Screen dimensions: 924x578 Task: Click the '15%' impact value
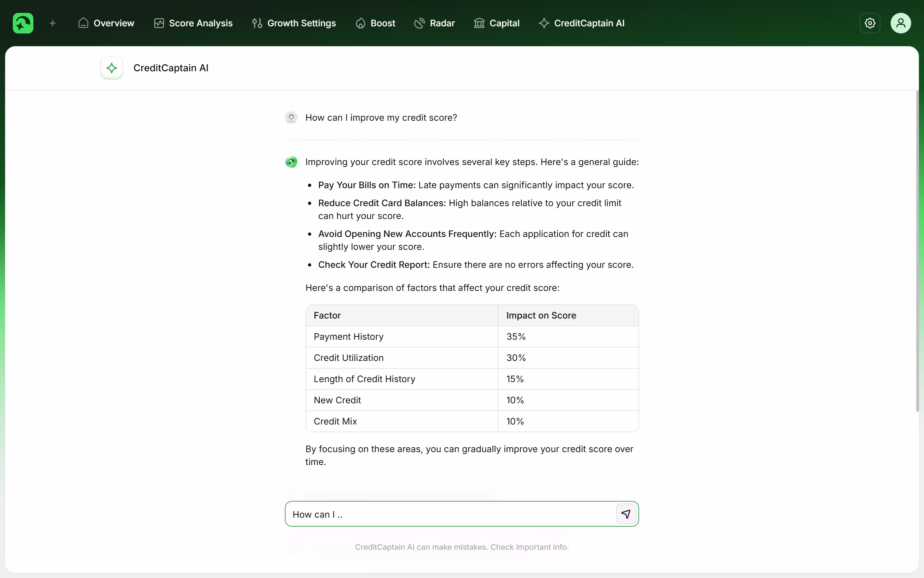point(515,379)
